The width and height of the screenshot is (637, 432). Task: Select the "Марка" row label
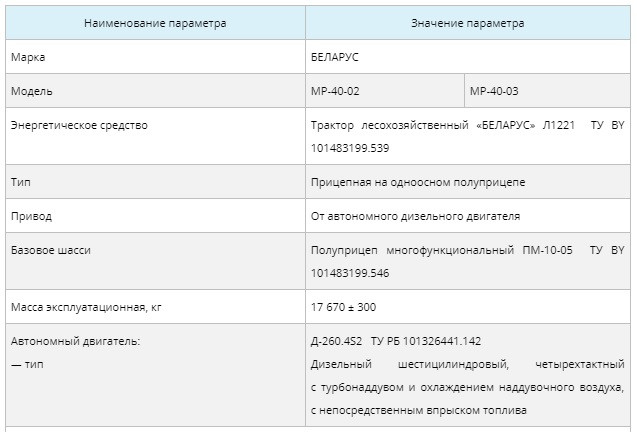(28, 57)
